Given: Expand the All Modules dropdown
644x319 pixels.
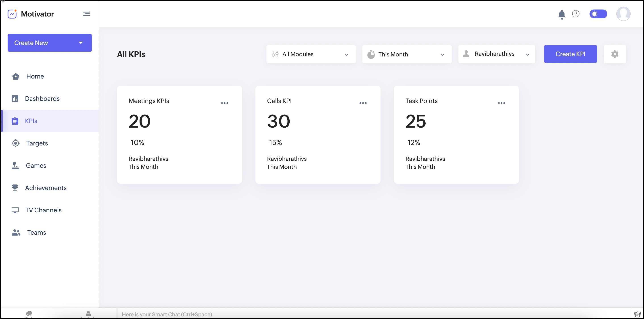Looking at the screenshot, I should tap(310, 54).
